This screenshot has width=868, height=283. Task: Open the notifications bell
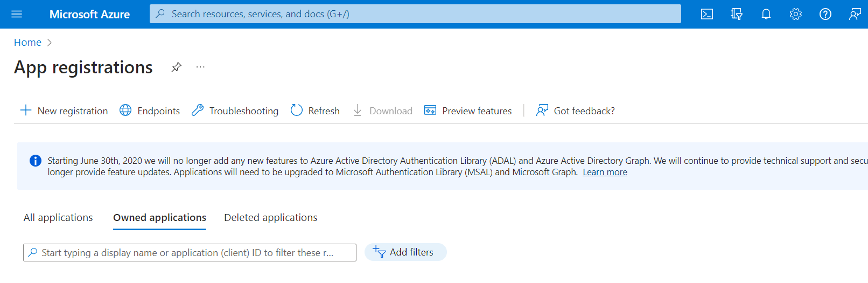coord(766,14)
